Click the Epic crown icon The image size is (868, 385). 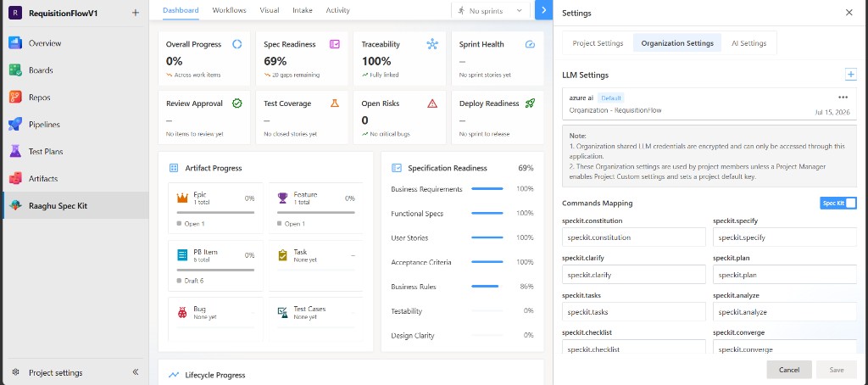(x=182, y=198)
